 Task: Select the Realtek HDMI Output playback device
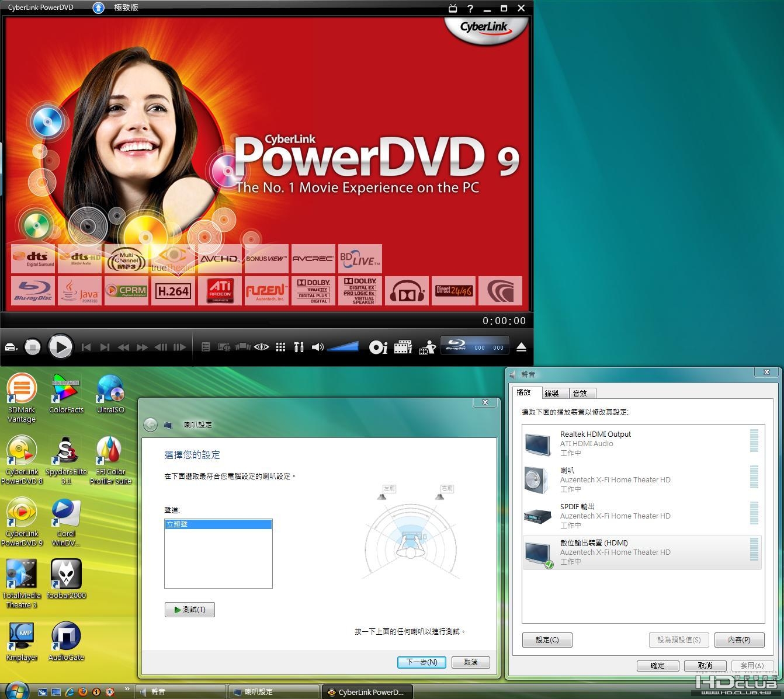(642, 444)
